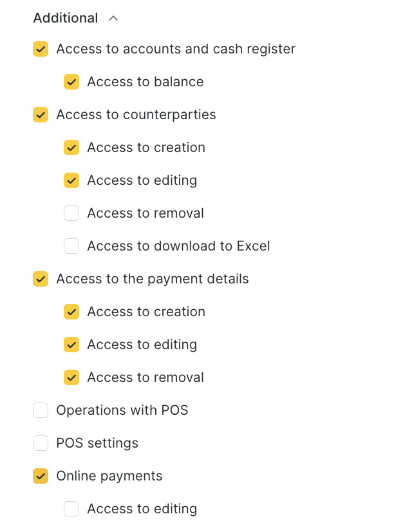Image resolution: width=394 pixels, height=532 pixels.
Task: Uncheck counterparties Access to editing
Action: [71, 180]
